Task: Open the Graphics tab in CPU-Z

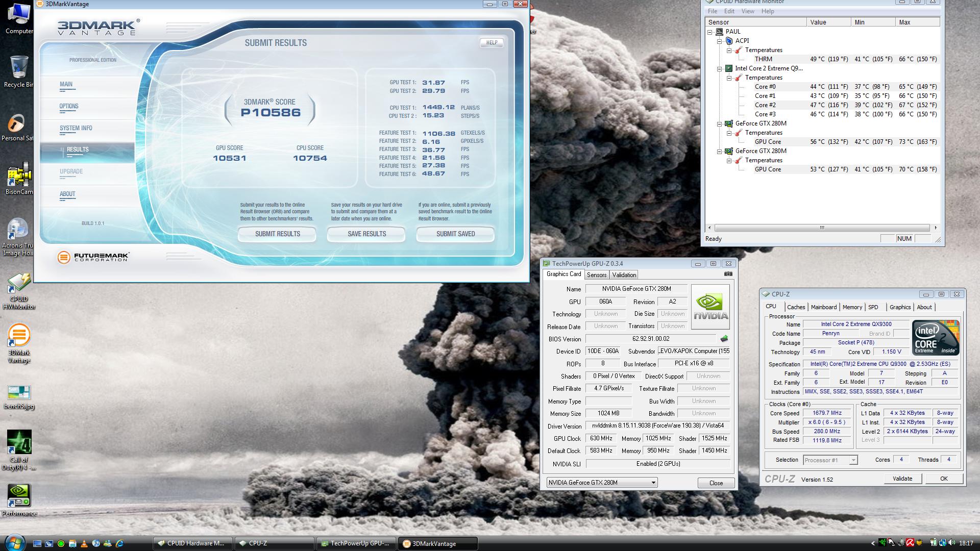Action: [x=900, y=307]
